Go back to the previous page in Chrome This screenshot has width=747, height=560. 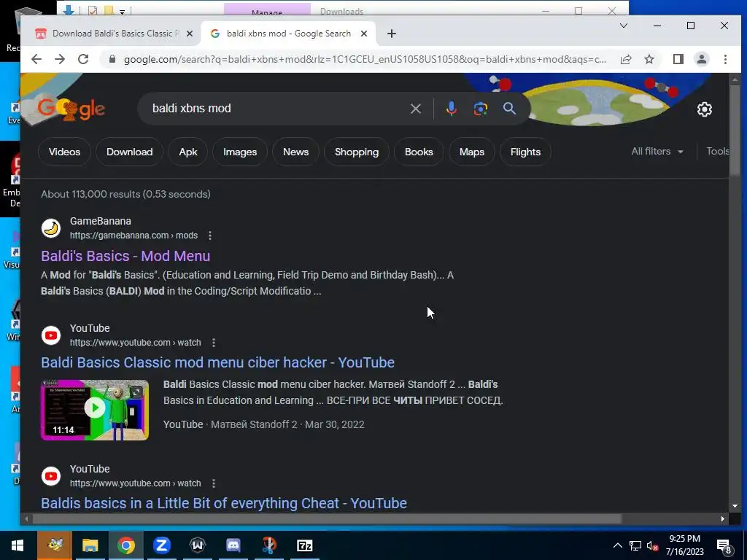point(36,59)
